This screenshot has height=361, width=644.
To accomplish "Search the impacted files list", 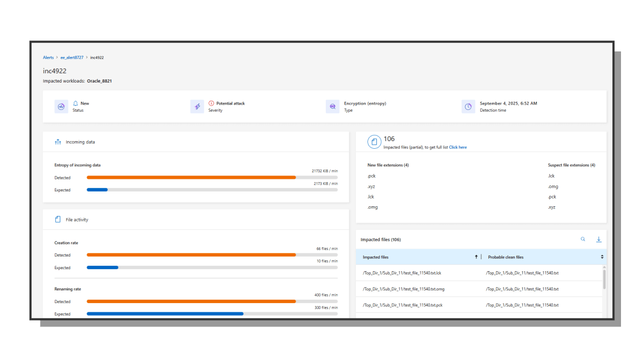I will click(x=583, y=240).
